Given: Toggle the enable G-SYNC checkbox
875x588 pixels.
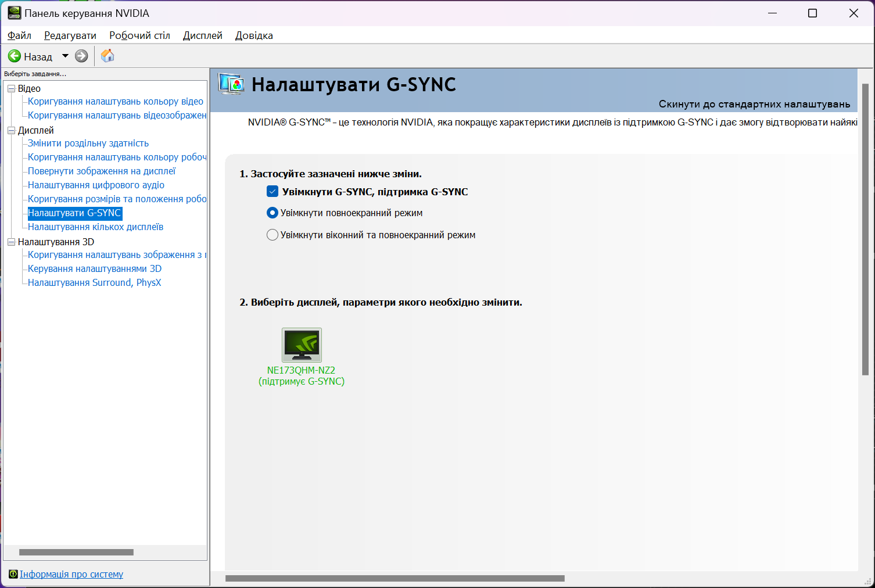Looking at the screenshot, I should [272, 191].
